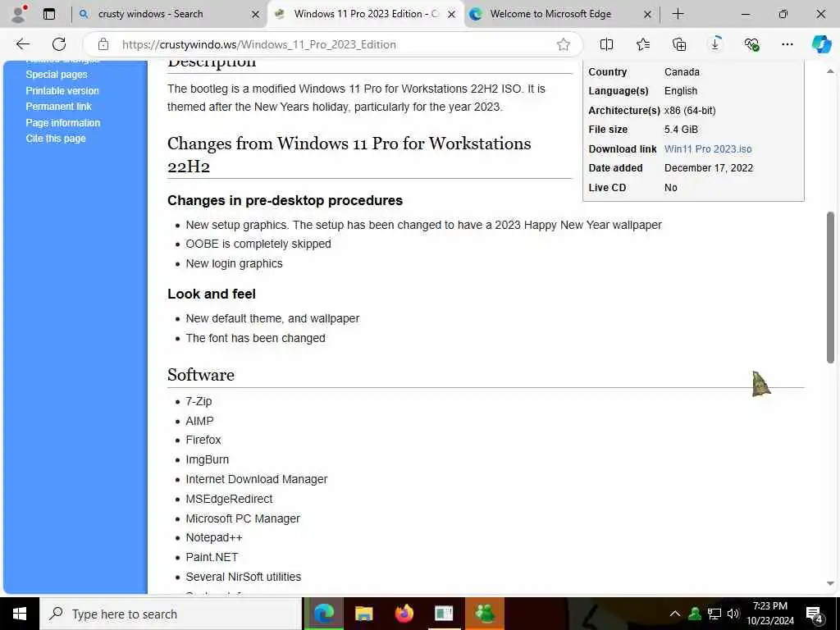Open the Printable version link
This screenshot has height=630, width=840.
(x=62, y=90)
